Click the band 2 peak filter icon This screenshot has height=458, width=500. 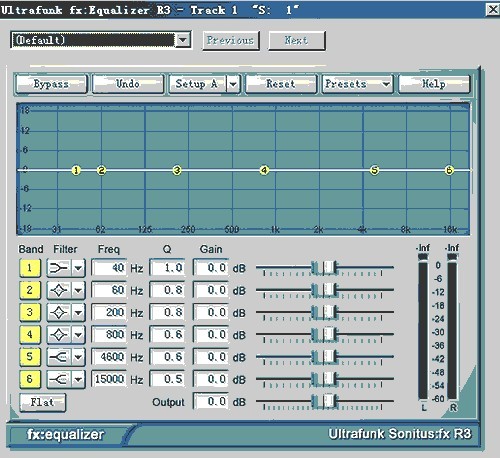[59, 290]
